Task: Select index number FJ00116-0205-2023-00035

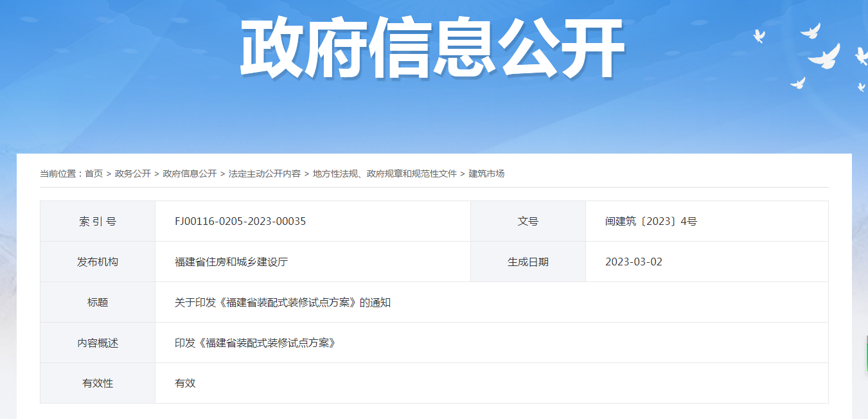Action: coord(240,221)
